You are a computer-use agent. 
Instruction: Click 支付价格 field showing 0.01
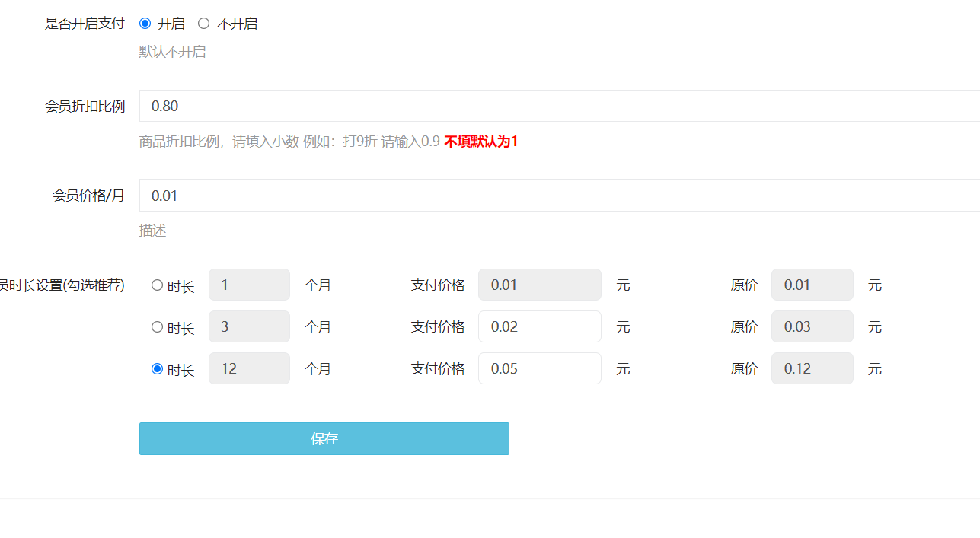[539, 285]
